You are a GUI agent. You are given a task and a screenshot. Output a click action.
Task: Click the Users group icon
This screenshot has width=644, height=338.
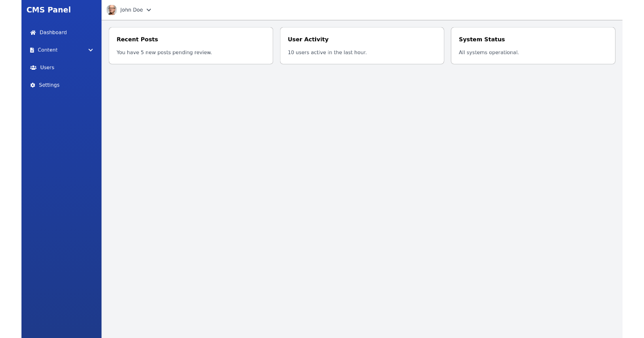33,68
